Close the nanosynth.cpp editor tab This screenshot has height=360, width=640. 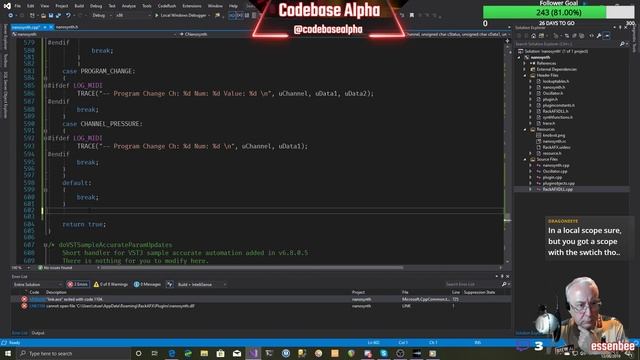click(51, 27)
